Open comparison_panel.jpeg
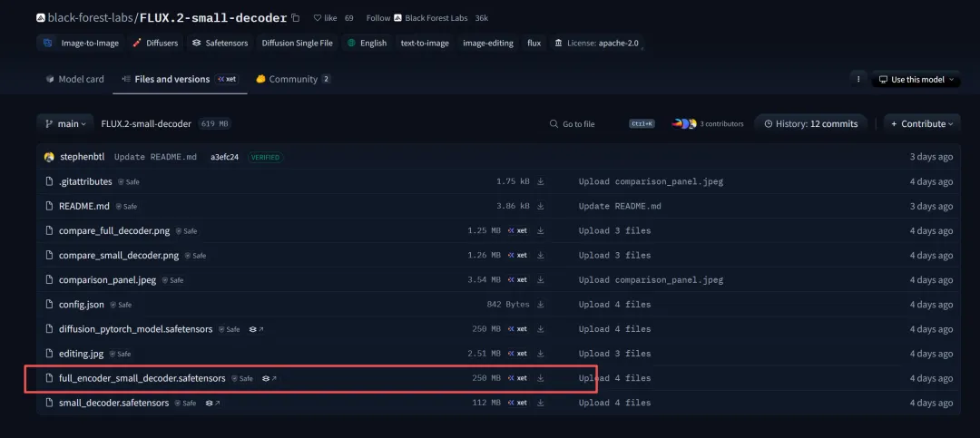The width and height of the screenshot is (980, 438). pos(107,280)
